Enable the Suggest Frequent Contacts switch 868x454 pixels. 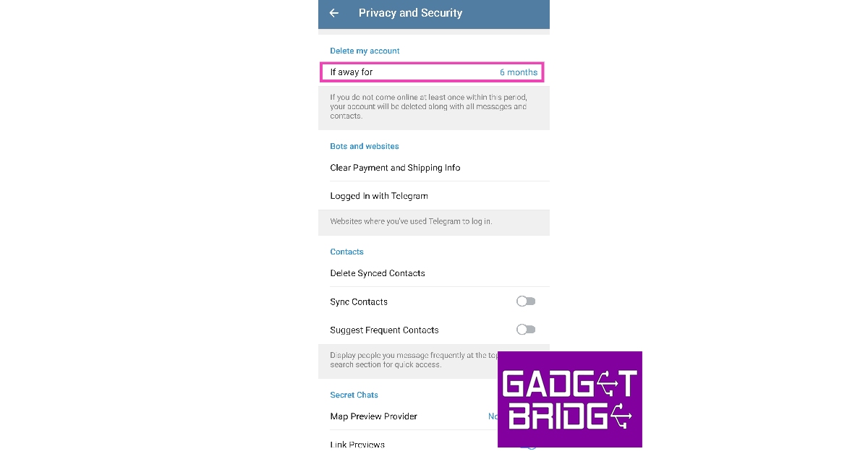pyautogui.click(x=526, y=330)
